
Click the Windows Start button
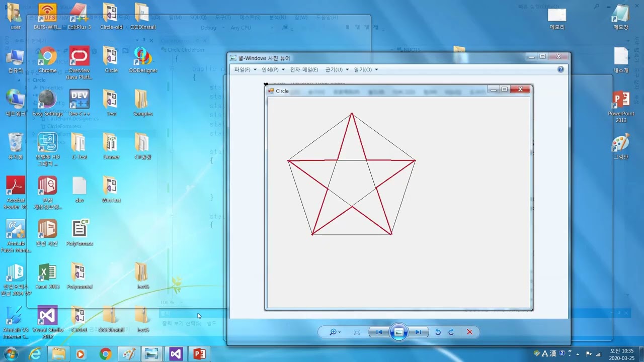[x=11, y=354]
